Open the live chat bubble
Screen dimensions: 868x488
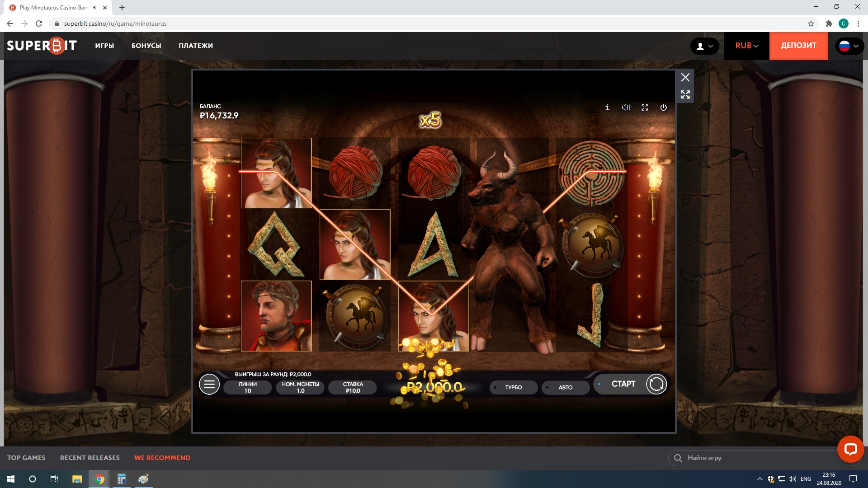[850, 449]
